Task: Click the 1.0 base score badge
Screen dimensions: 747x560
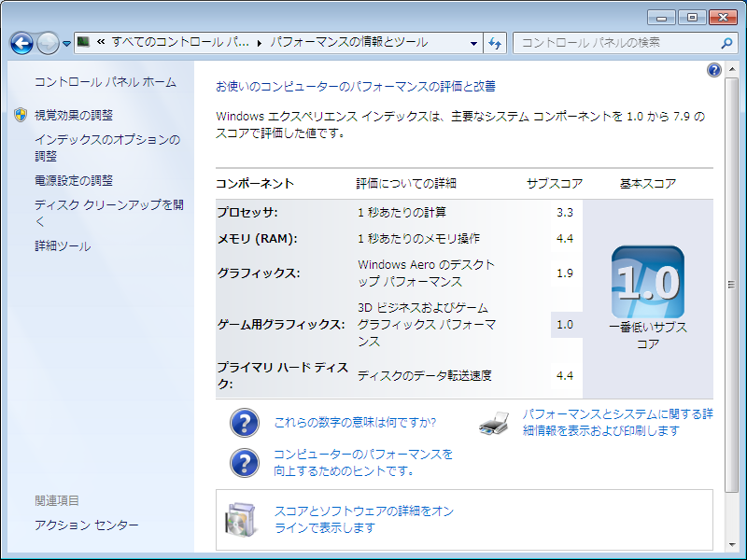Action: [x=648, y=282]
